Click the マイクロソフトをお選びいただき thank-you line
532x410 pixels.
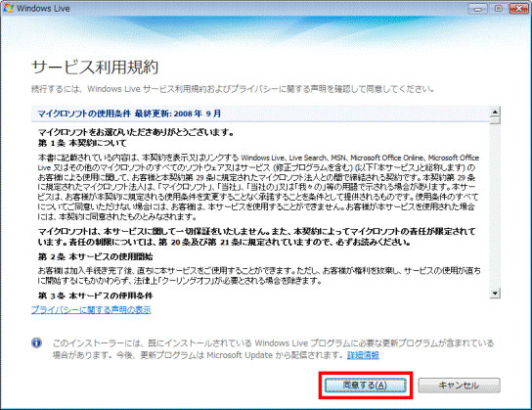click(x=136, y=132)
